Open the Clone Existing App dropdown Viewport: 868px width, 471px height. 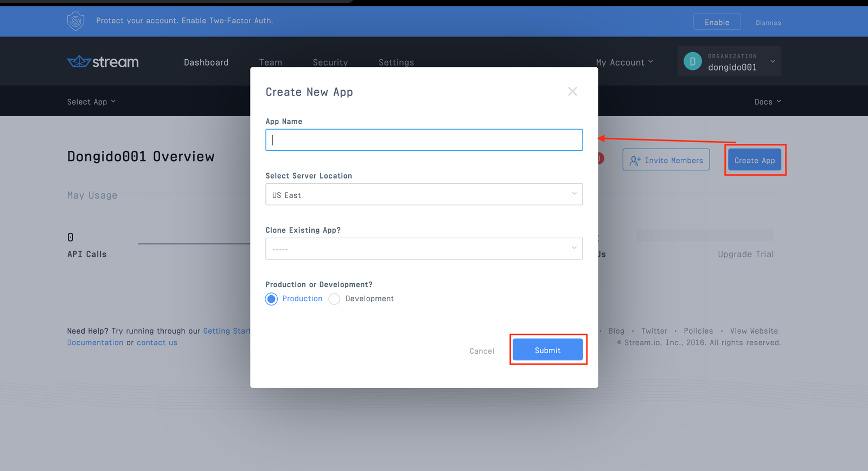pyautogui.click(x=424, y=249)
